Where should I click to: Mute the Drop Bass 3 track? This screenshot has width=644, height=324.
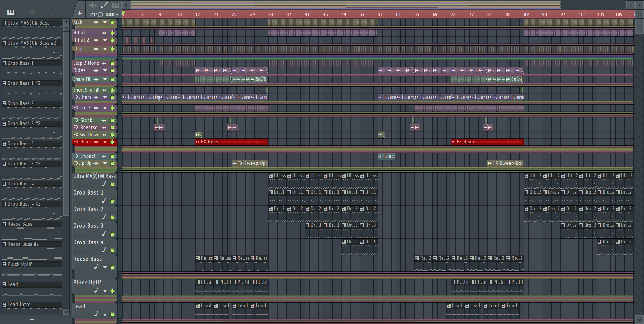click(x=112, y=234)
